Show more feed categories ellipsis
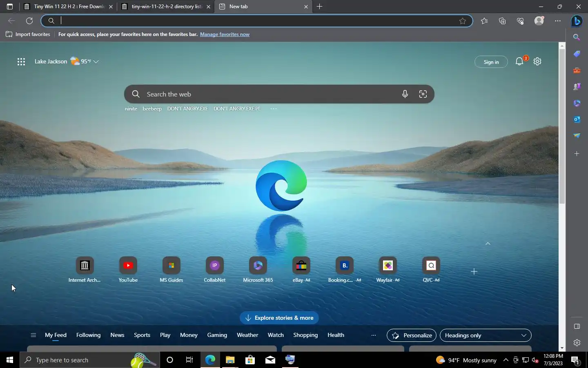The width and height of the screenshot is (588, 368). point(373,335)
